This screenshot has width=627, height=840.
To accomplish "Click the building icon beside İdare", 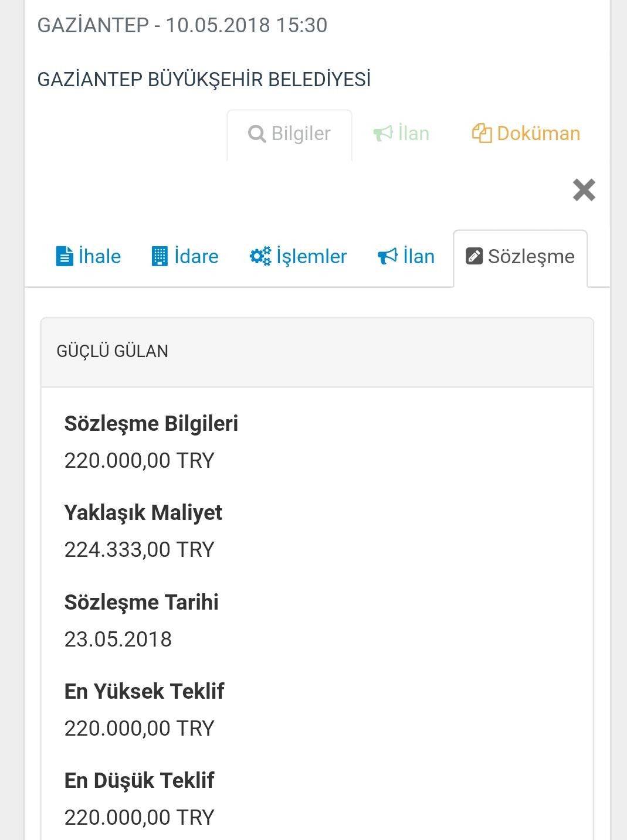I will point(159,256).
